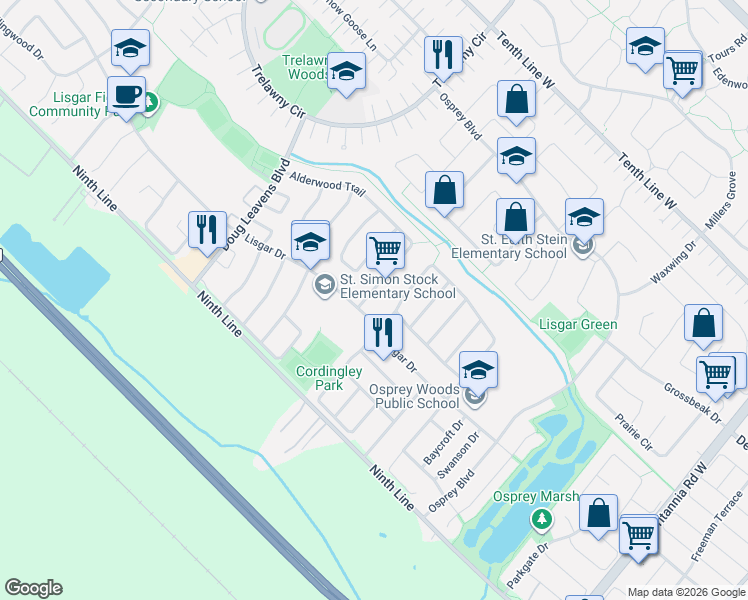This screenshot has height=600, width=748.
Task: Open school marker above St. Simon Stock pin
Action: pyautogui.click(x=310, y=242)
